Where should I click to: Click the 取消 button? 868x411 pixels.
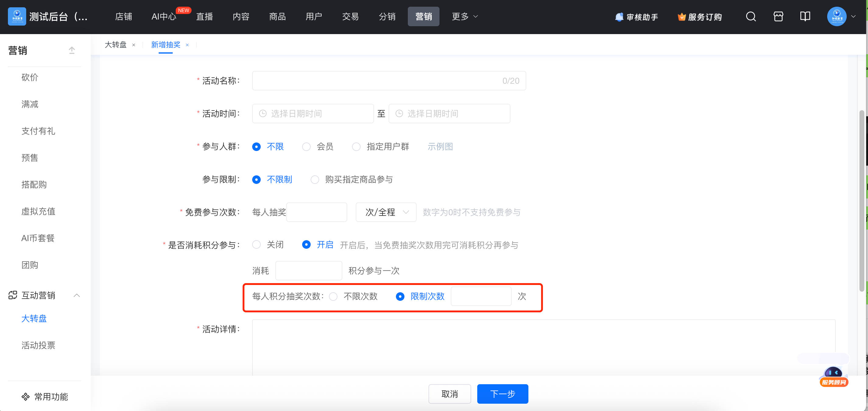(450, 394)
